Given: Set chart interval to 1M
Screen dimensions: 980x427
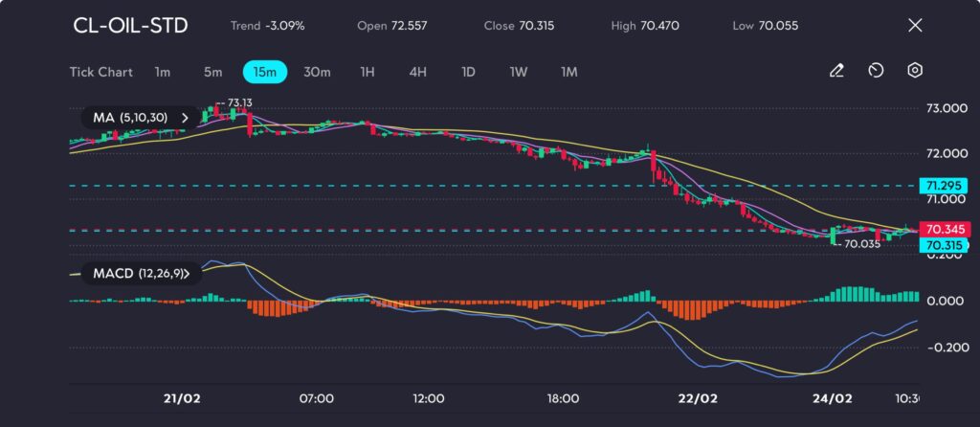Looking at the screenshot, I should 569,72.
